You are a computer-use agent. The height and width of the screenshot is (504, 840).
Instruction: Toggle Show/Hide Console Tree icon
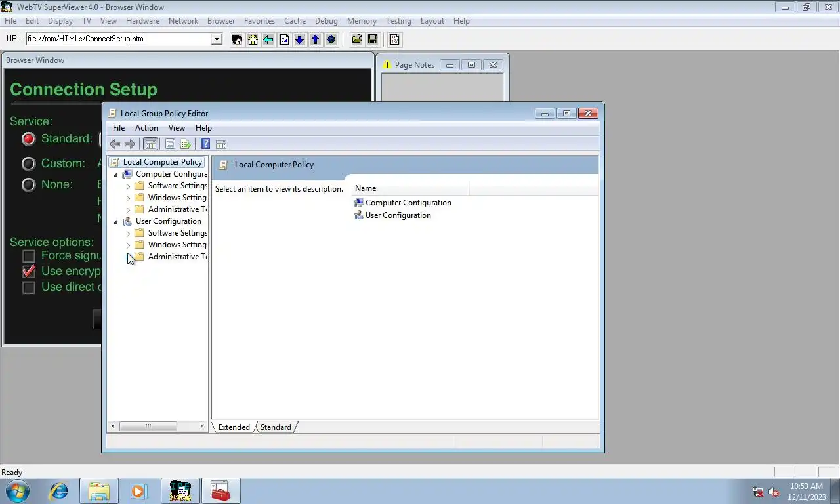coord(150,144)
